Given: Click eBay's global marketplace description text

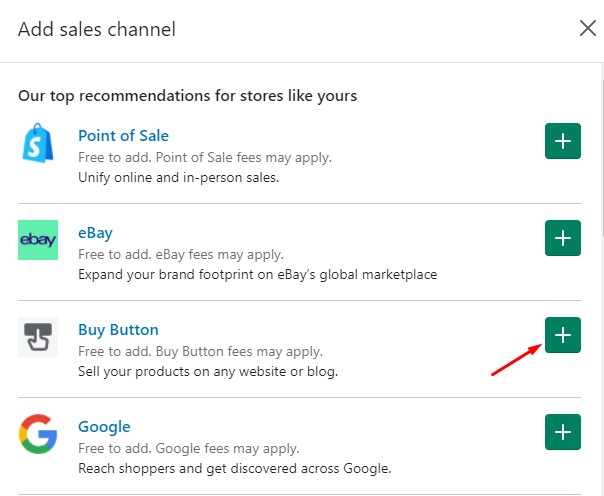Looking at the screenshot, I should (257, 275).
